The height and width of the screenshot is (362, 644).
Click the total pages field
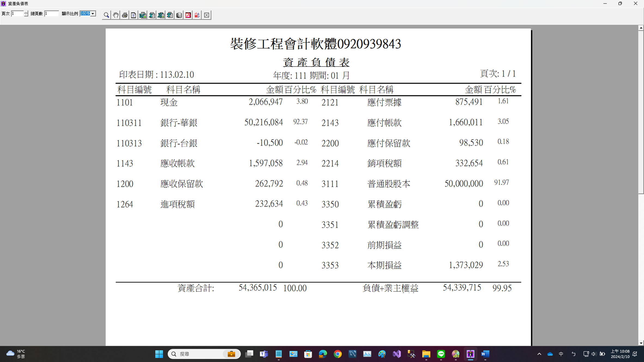pyautogui.click(x=52, y=14)
